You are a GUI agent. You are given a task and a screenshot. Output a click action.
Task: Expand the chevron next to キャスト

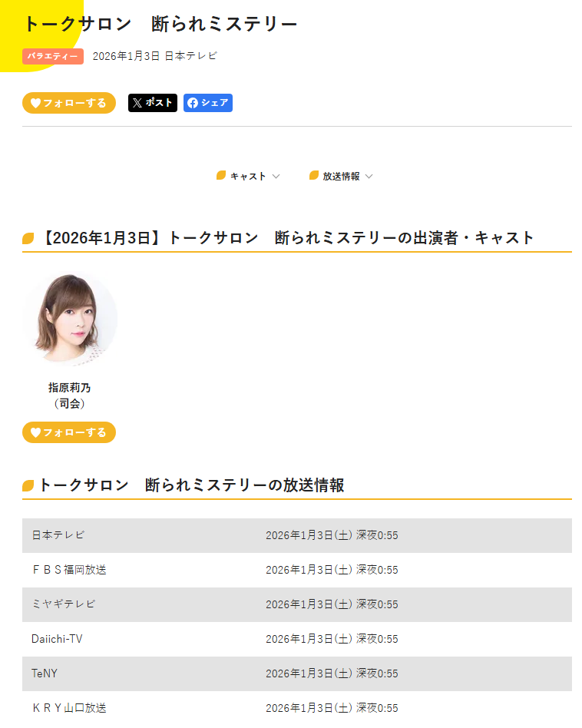(276, 177)
